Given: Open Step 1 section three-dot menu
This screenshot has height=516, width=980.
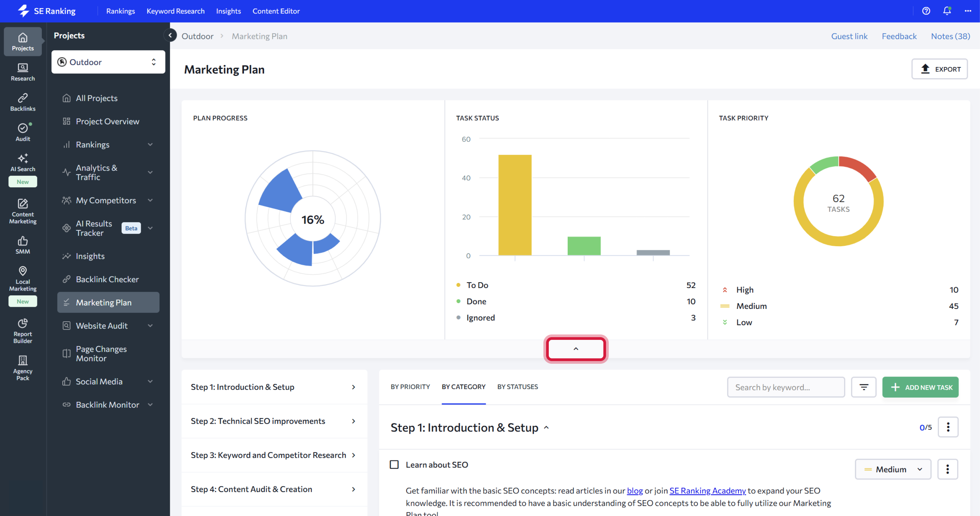Looking at the screenshot, I should pyautogui.click(x=948, y=427).
